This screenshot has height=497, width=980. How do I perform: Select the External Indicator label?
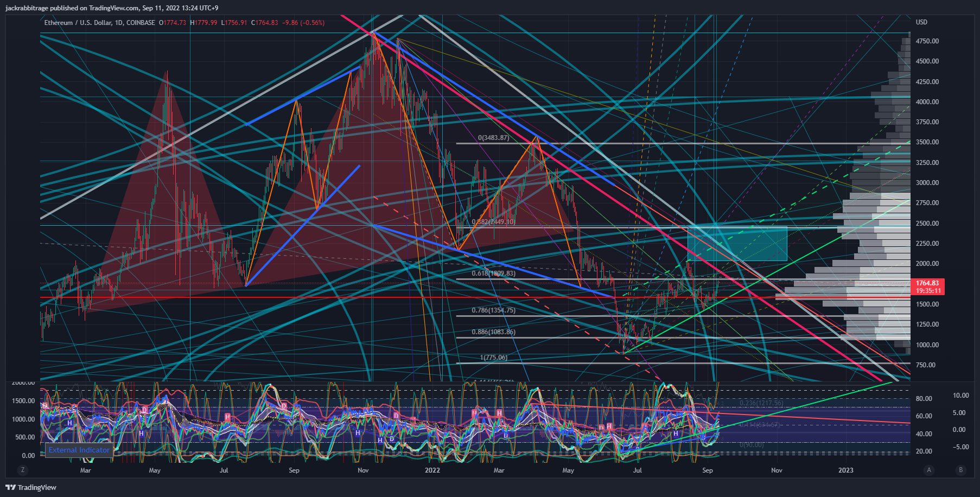79,450
